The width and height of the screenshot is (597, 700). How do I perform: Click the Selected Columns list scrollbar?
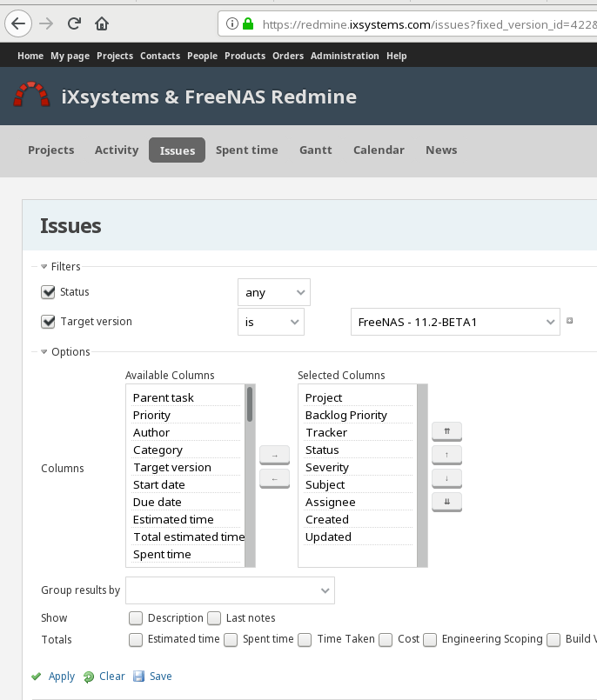click(x=422, y=476)
